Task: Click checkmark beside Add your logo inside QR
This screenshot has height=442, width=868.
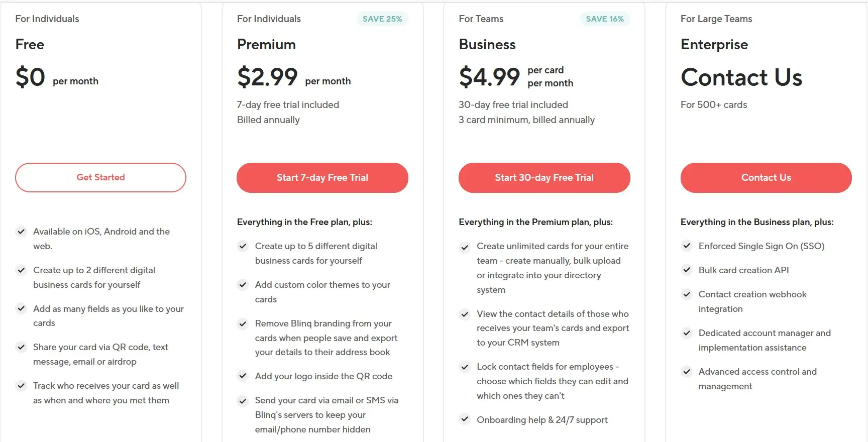Action: [x=243, y=376]
